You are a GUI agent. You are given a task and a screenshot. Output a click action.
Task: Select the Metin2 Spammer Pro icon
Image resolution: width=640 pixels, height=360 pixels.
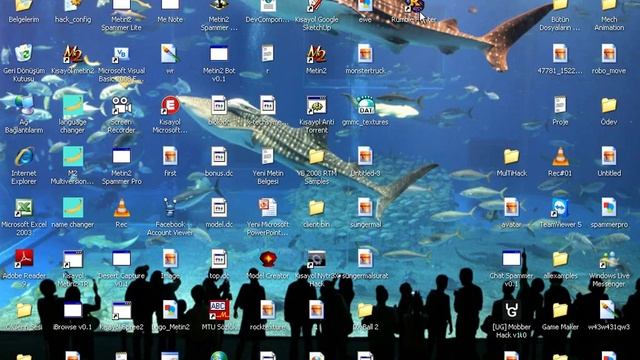[x=121, y=157]
